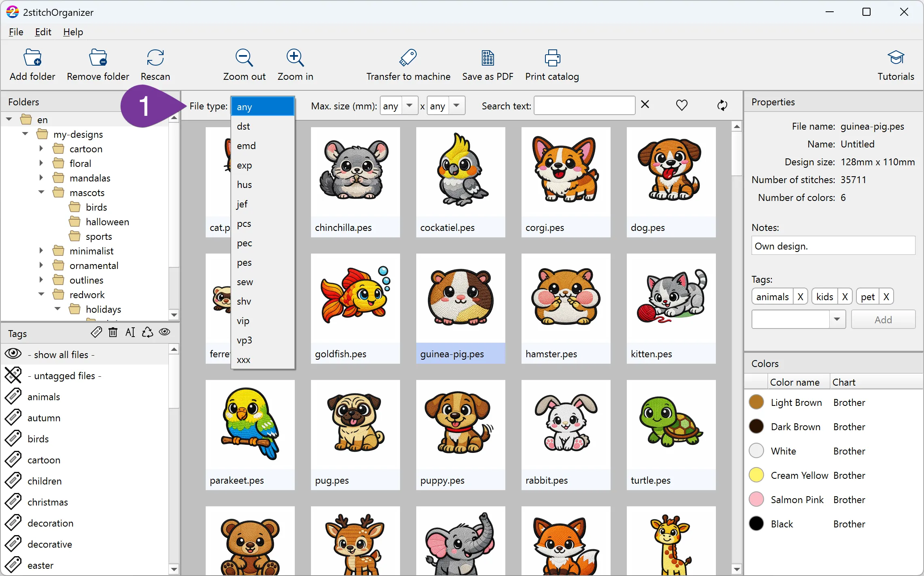Choose jef in the file type list
This screenshot has width=924, height=576.
coord(263,204)
